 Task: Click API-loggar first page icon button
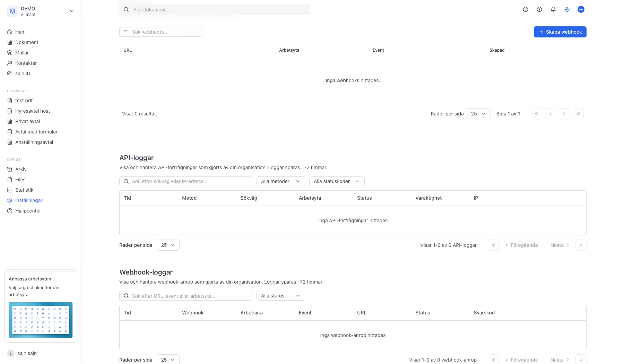[x=493, y=245]
